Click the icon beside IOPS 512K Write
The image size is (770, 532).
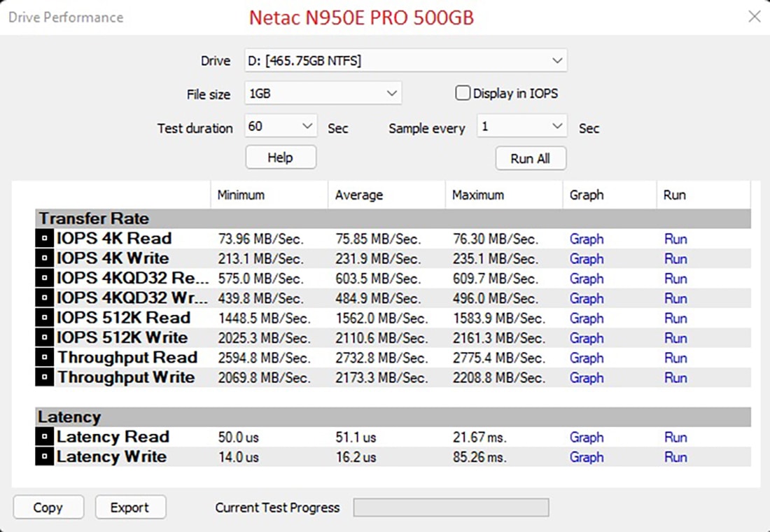pyautogui.click(x=44, y=338)
